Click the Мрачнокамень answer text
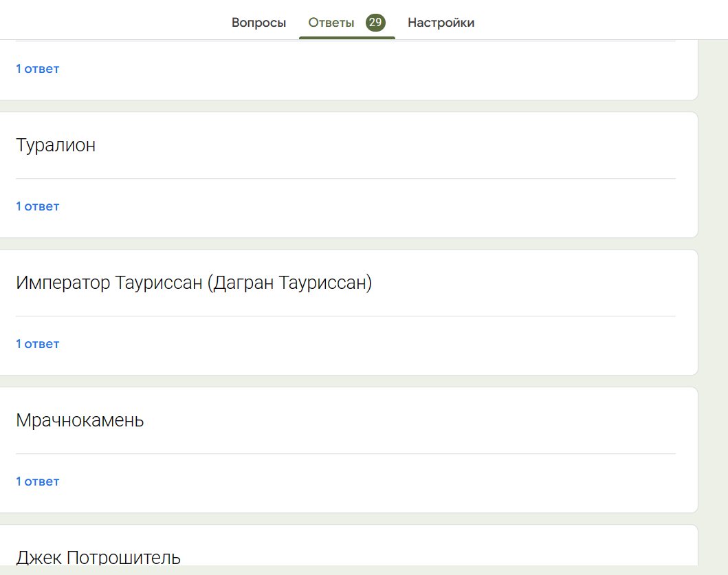728x575 pixels. coord(80,420)
